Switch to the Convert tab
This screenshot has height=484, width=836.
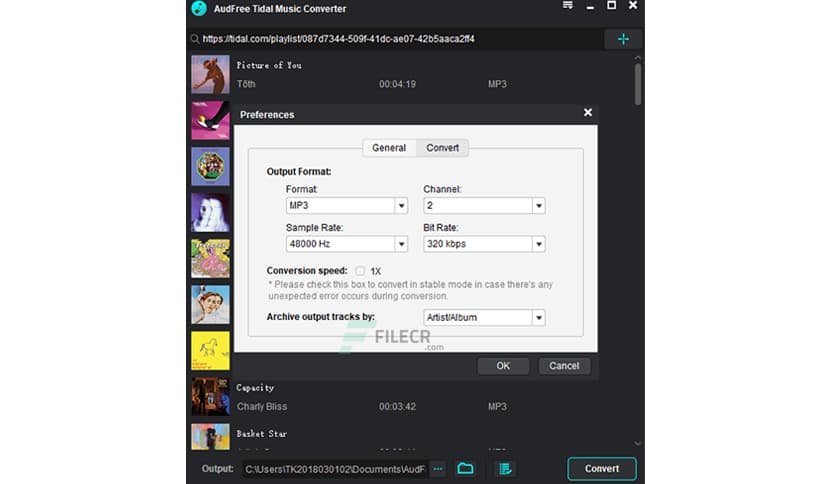[x=443, y=148]
